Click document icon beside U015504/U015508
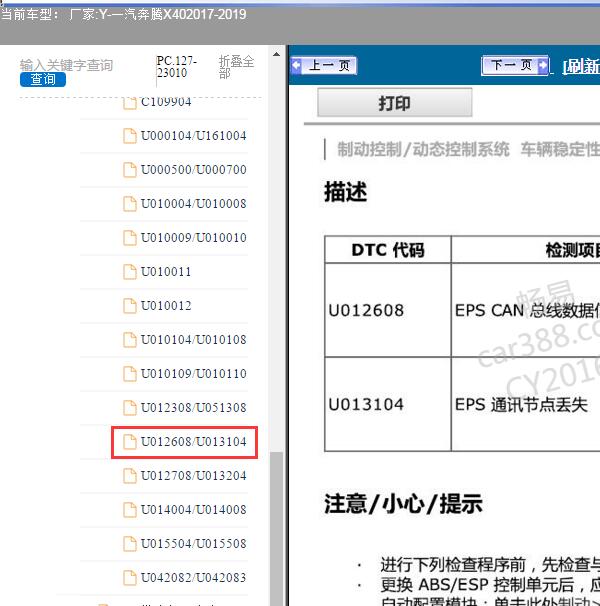Screen dimensions: 600x606 pos(130,544)
